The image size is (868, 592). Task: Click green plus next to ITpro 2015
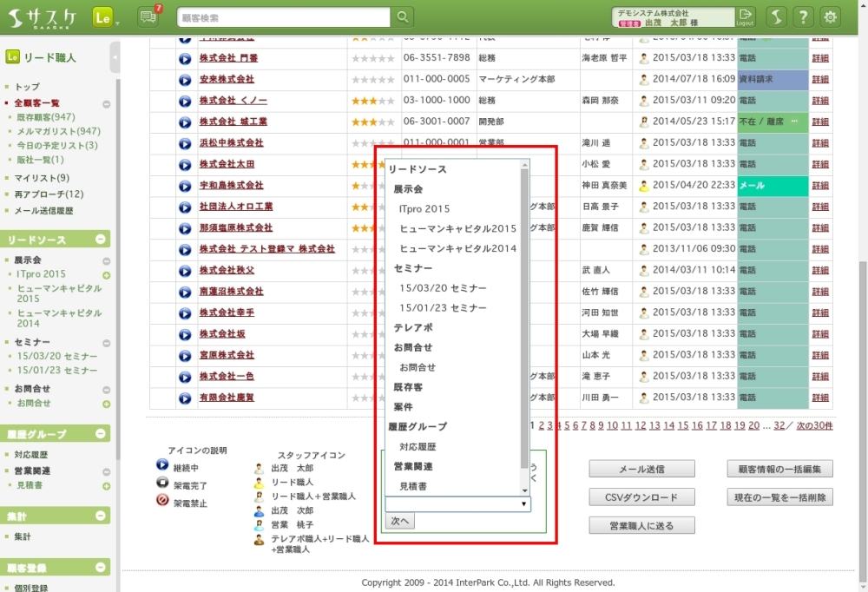pos(106,275)
